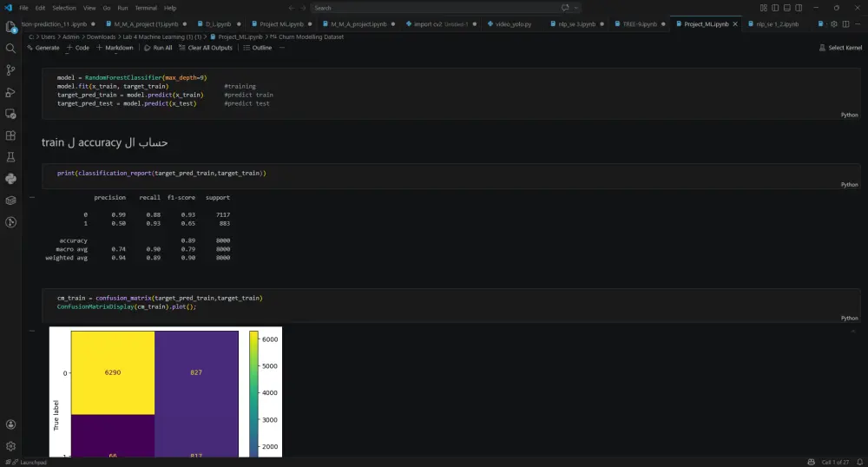Image resolution: width=868 pixels, height=467 pixels.
Task: Switch to the TREE-9.ipynb tab
Action: click(x=640, y=23)
